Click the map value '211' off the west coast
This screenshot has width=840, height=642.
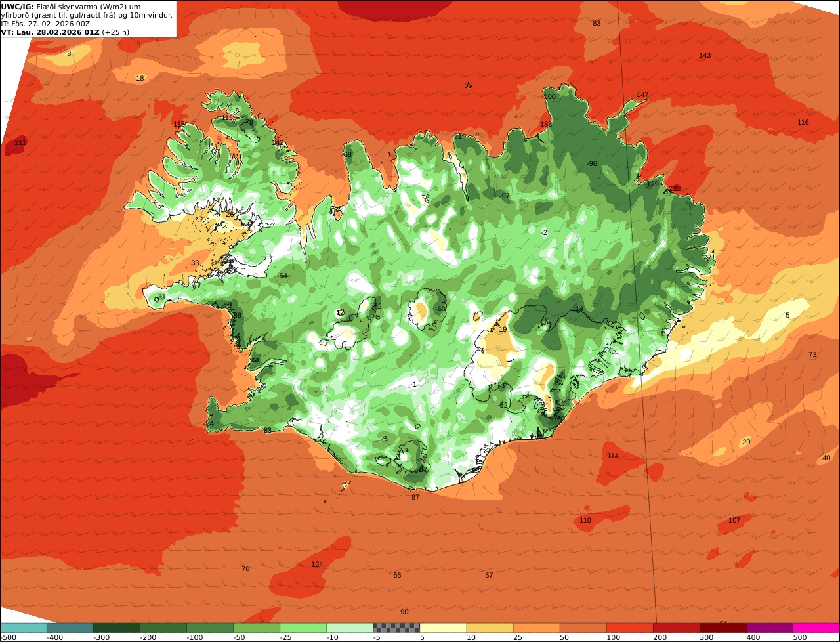20,142
